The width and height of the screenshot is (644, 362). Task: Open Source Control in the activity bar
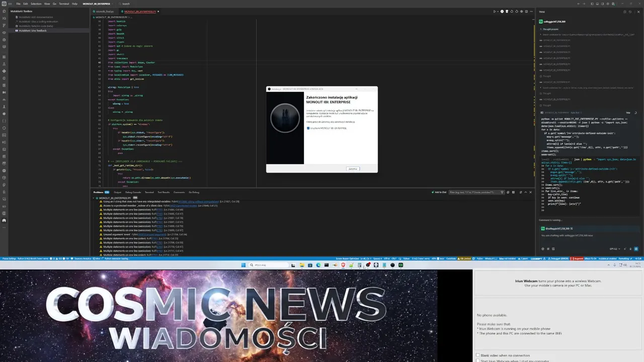(x=5, y=25)
